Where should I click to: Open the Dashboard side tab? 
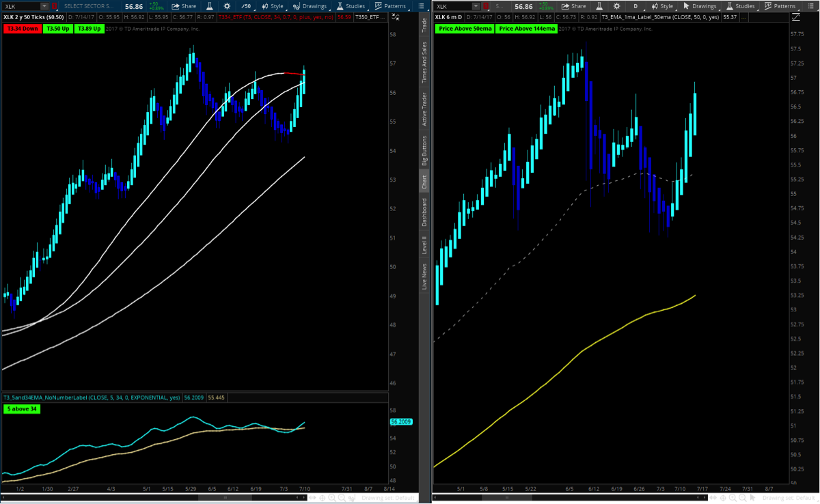point(424,212)
